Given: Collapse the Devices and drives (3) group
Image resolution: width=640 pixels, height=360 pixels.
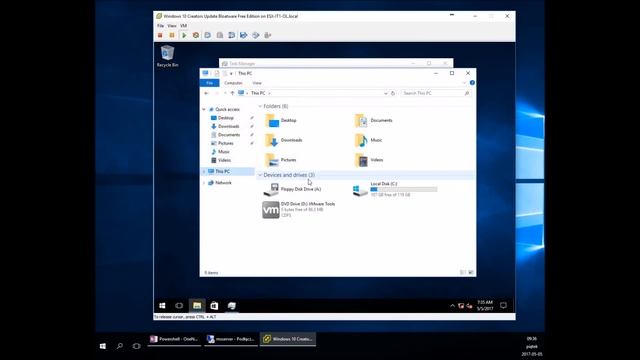Looking at the screenshot, I should point(260,175).
